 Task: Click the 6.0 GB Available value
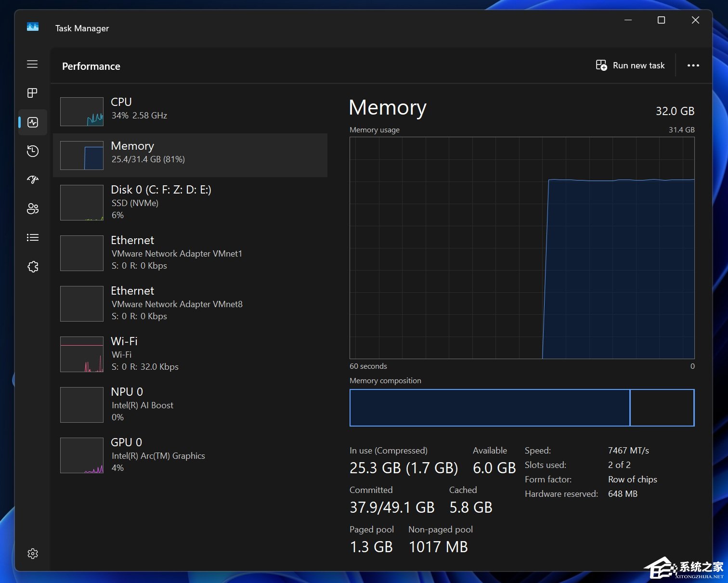(x=494, y=468)
